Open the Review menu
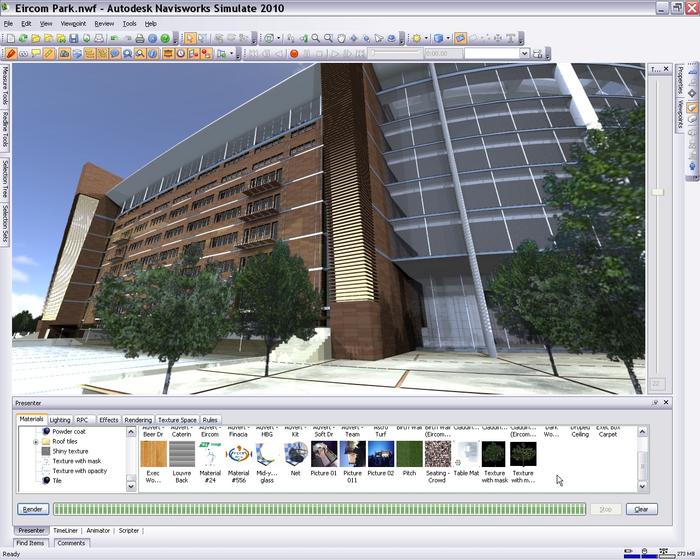Image resolution: width=700 pixels, height=560 pixels. 104,23
